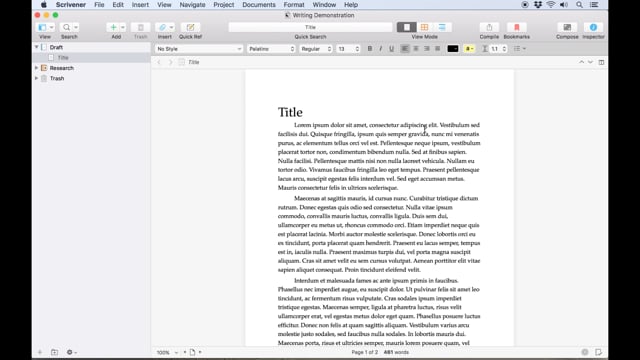Open the Palatino font dropdown

(271, 49)
